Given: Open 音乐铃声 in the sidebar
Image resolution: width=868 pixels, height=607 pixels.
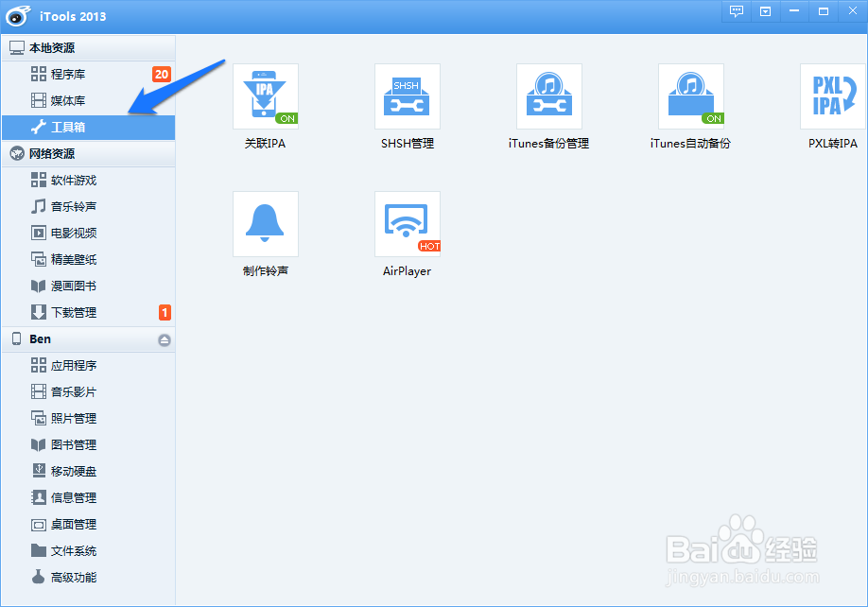Looking at the screenshot, I should pos(89,207).
